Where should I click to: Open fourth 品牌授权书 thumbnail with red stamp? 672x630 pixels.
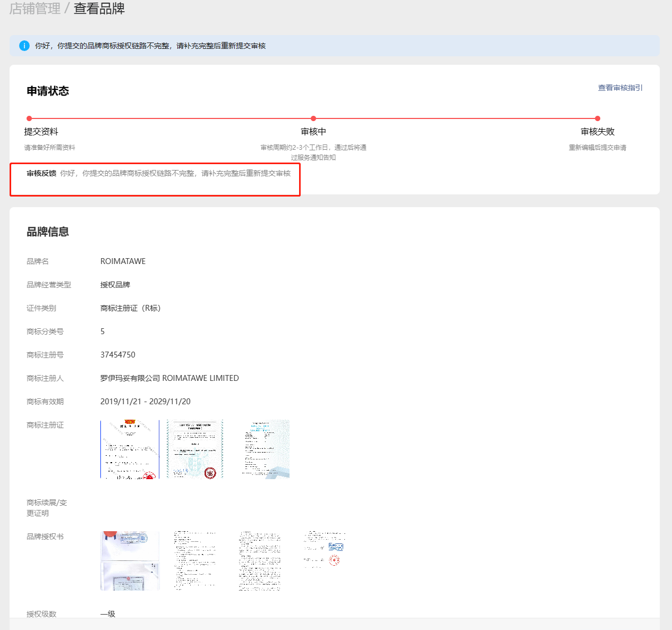[x=325, y=550]
